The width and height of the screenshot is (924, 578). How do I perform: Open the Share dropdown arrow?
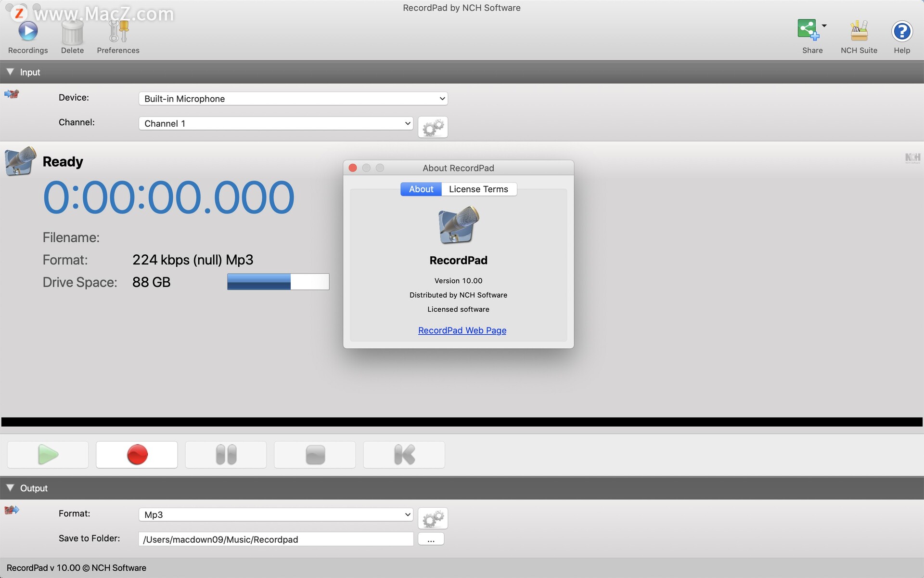tap(824, 26)
